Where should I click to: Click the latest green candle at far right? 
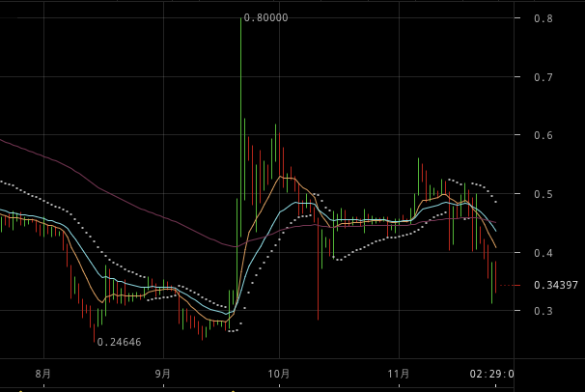pos(491,283)
